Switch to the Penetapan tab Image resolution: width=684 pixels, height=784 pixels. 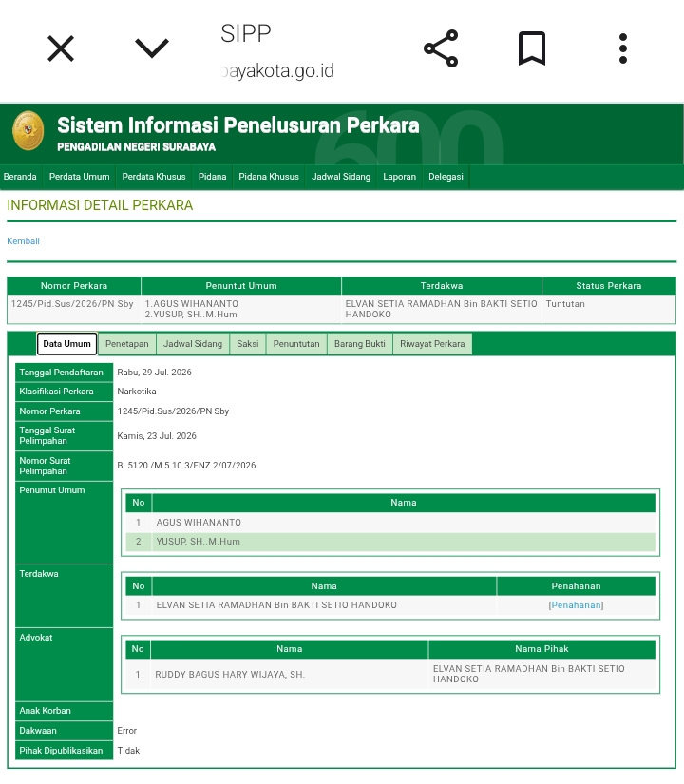pyautogui.click(x=127, y=344)
